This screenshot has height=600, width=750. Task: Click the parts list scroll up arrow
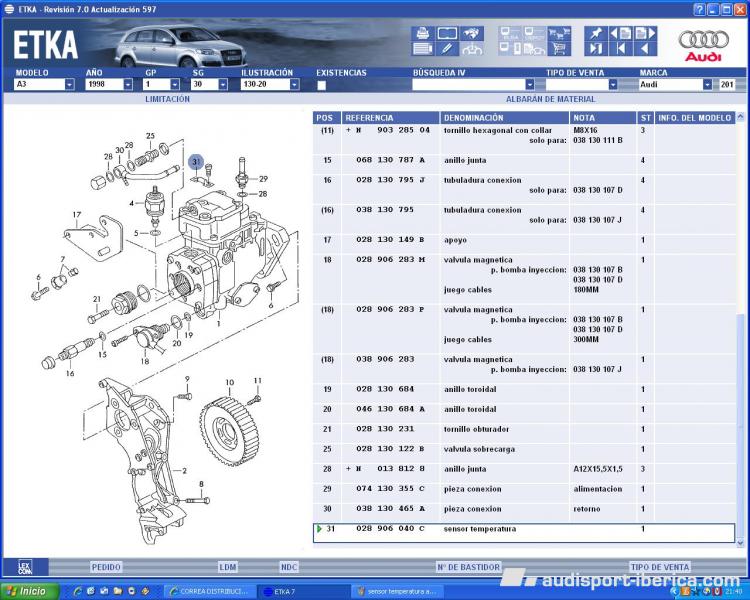pyautogui.click(x=740, y=116)
